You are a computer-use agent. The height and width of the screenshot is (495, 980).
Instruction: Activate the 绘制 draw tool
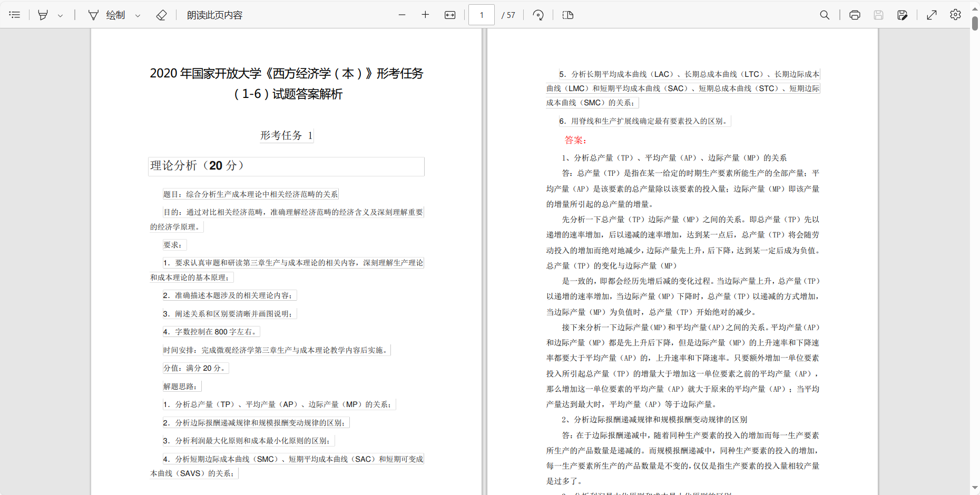(x=107, y=15)
